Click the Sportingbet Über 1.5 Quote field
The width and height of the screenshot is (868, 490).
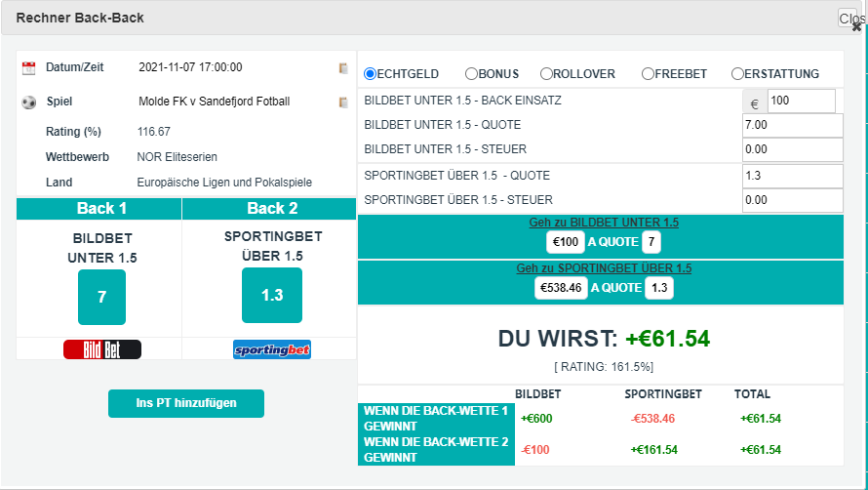tap(791, 176)
